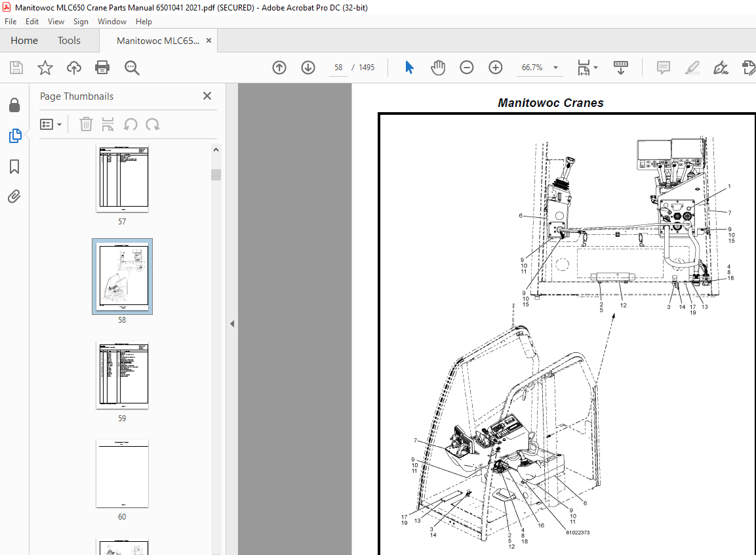Open the zoom level 66.7% dropdown
756x555 pixels.
(x=556, y=68)
